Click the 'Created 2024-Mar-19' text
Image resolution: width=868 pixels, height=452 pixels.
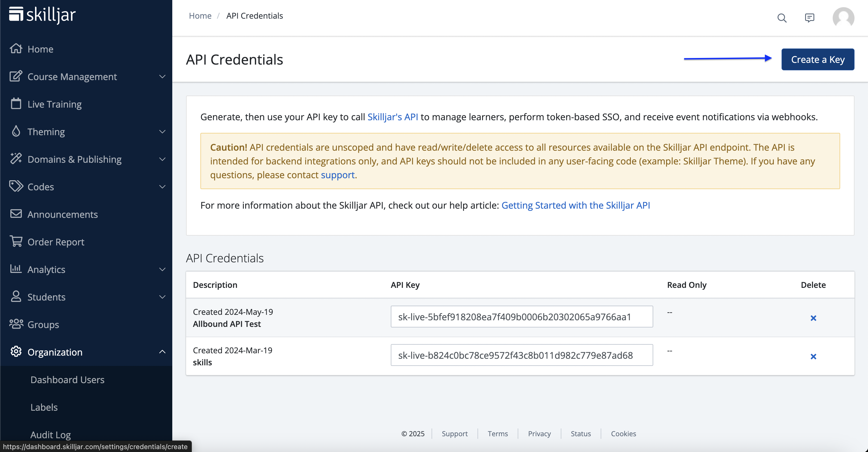233,350
